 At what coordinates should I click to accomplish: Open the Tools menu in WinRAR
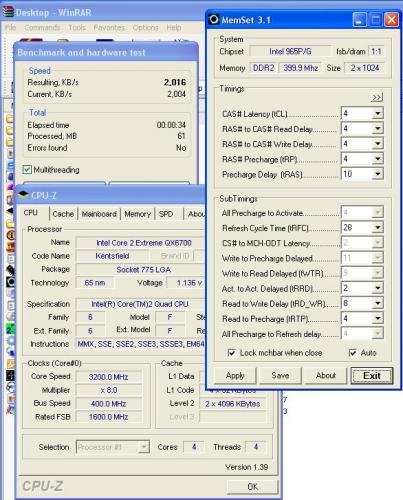[77, 28]
